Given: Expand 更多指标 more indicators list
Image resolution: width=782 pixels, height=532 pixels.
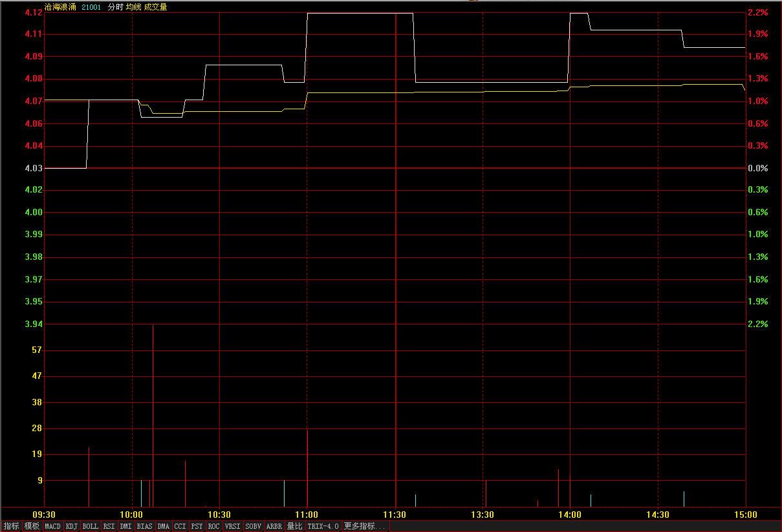Looking at the screenshot, I should [x=365, y=526].
